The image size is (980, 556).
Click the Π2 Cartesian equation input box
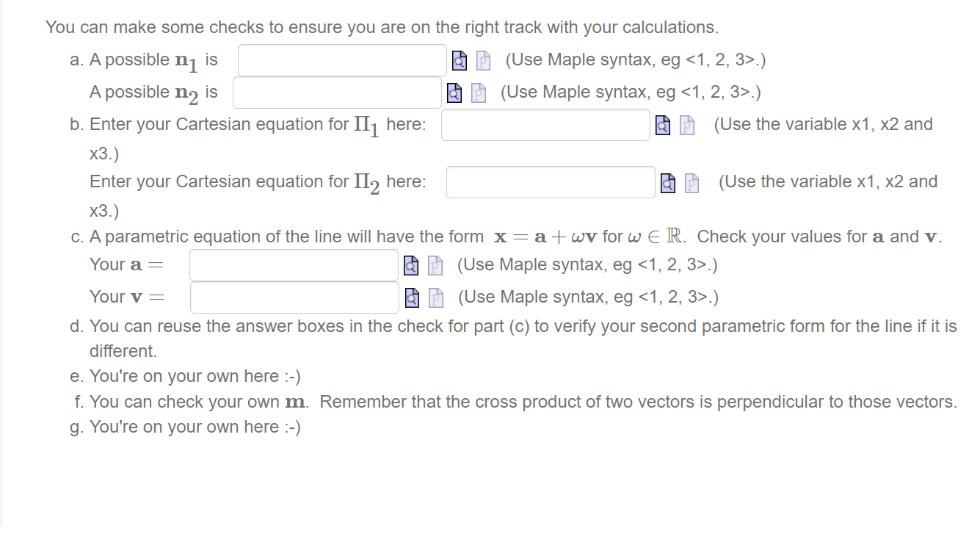coord(551,182)
